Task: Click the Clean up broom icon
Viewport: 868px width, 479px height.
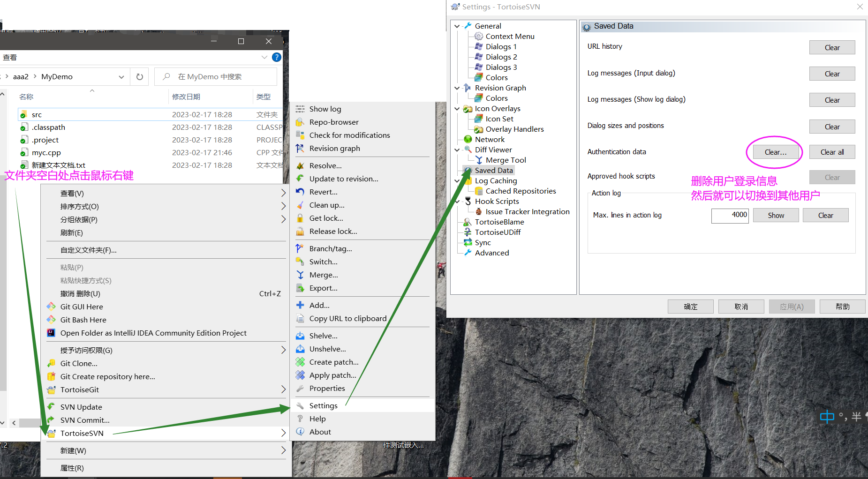Action: pyautogui.click(x=300, y=205)
